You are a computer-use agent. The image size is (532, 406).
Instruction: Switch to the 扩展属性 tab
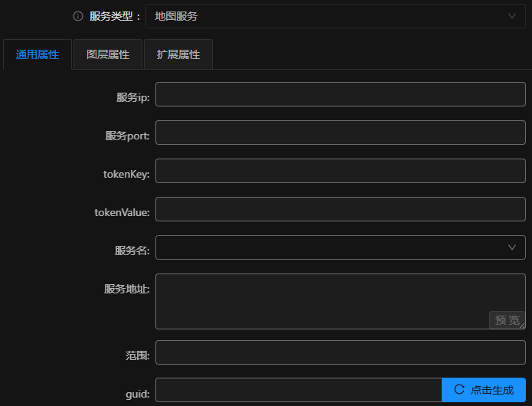click(x=178, y=54)
